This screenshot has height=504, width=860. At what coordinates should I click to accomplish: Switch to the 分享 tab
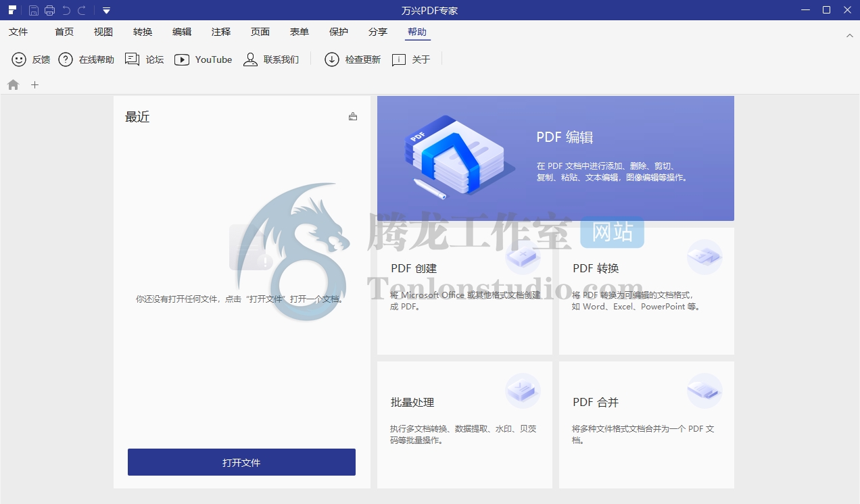click(378, 32)
